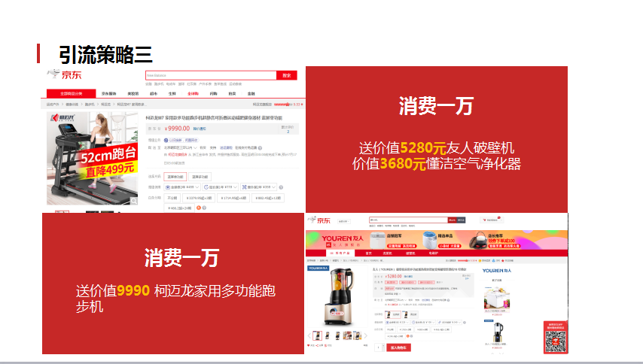Select the 蓝屏单功能 treadmill option
Image resolution: width=643 pixels, height=364 pixels.
pyautogui.click(x=175, y=177)
